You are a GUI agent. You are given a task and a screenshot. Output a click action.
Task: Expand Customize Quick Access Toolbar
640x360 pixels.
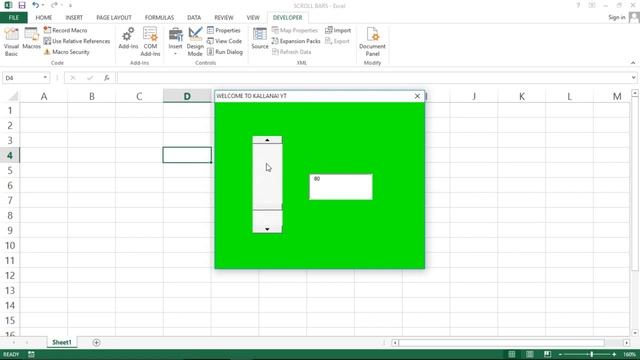click(x=70, y=6)
